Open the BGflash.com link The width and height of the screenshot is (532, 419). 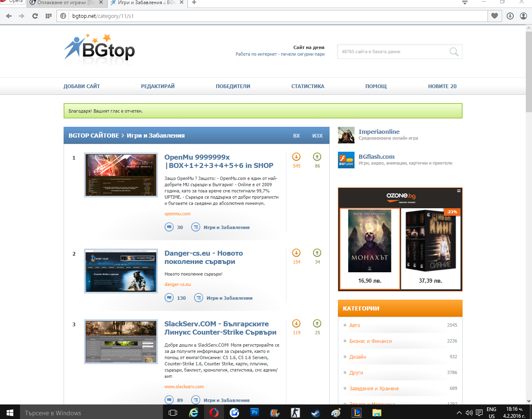click(x=377, y=157)
